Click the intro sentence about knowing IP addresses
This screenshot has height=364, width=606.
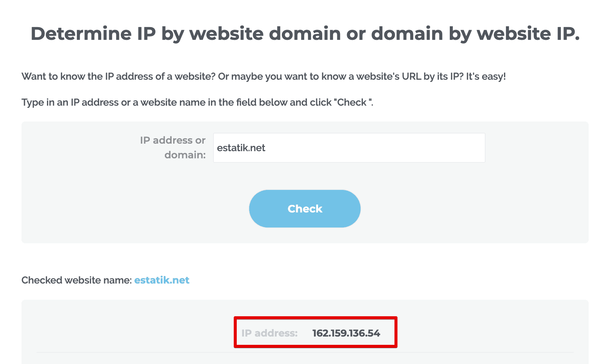coord(263,76)
